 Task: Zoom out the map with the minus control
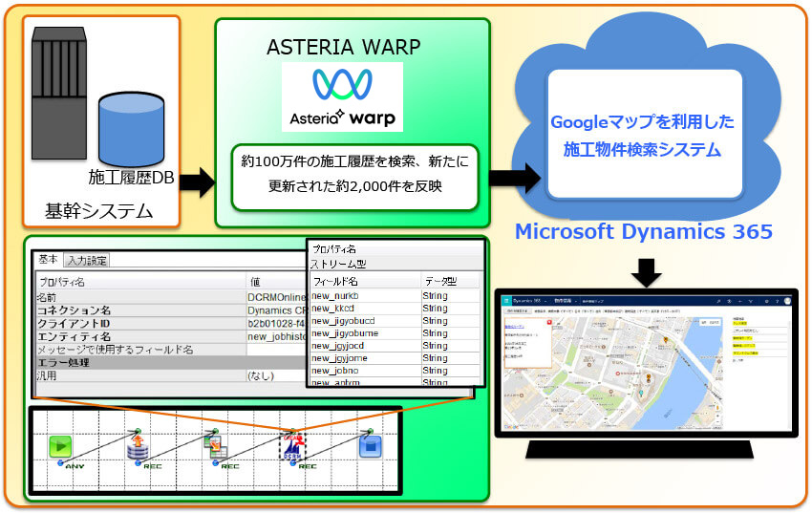point(717,421)
